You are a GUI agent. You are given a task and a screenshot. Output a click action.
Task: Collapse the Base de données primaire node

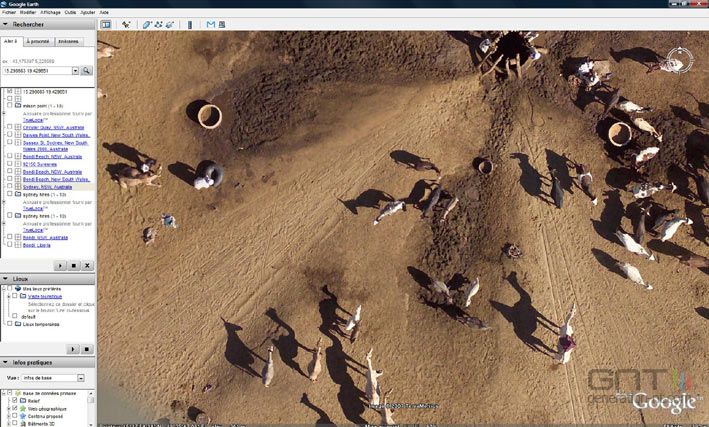point(4,394)
